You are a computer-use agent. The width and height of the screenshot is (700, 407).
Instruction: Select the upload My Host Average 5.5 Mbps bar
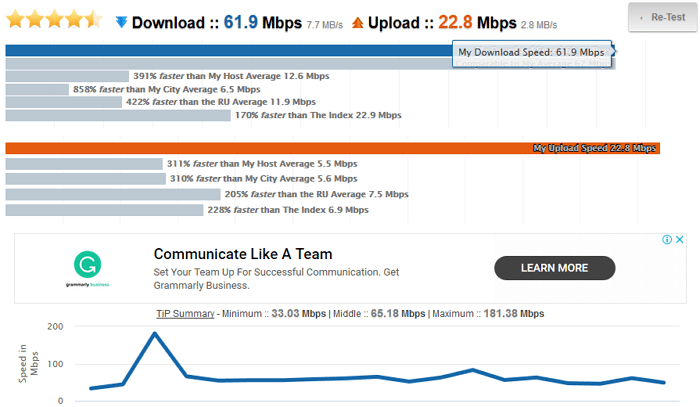click(x=84, y=164)
